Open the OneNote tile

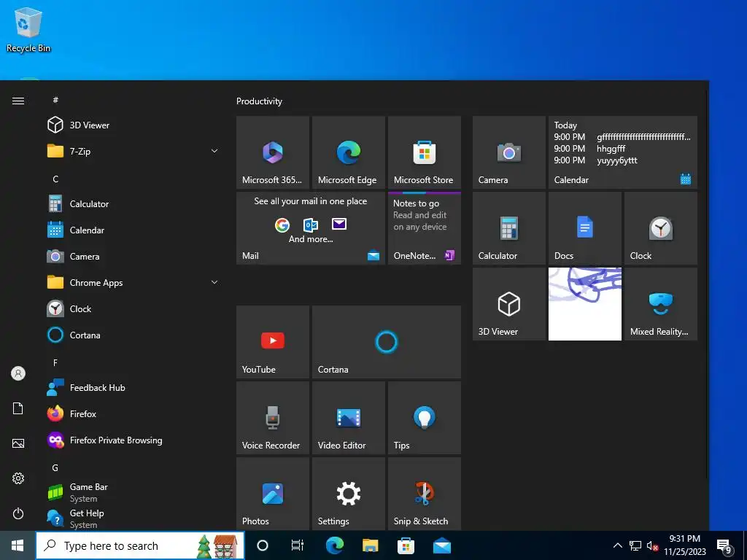[424, 228]
